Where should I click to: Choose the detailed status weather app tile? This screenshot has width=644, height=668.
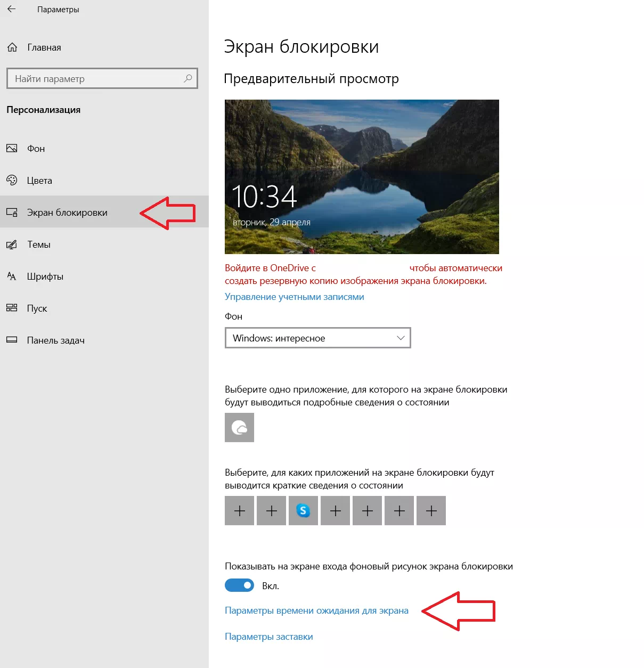click(239, 427)
